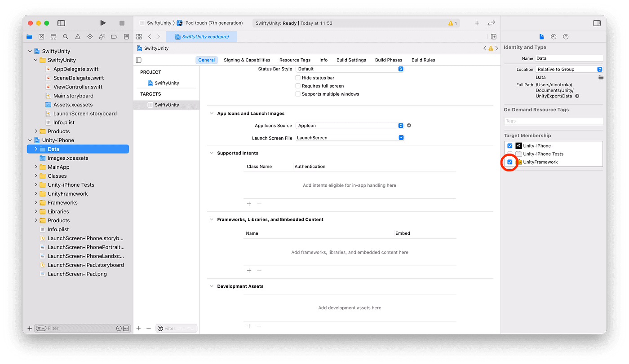Open the report navigator
The height and width of the screenshot is (364, 629).
[126, 37]
